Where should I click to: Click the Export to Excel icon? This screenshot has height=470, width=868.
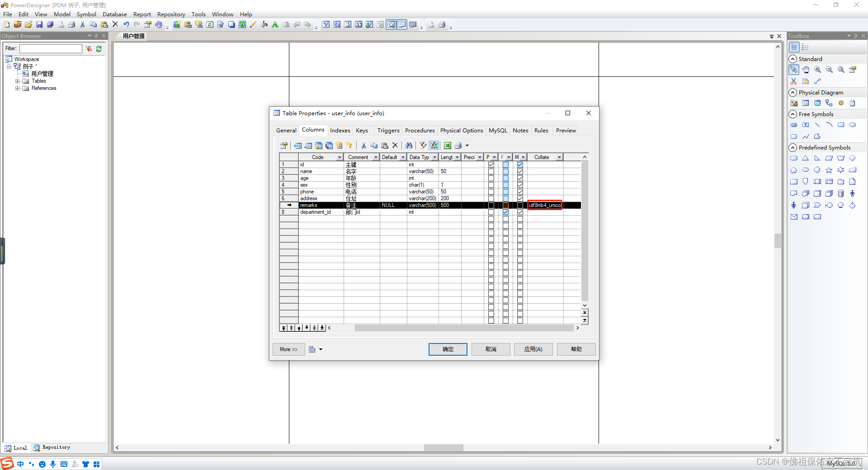click(447, 146)
